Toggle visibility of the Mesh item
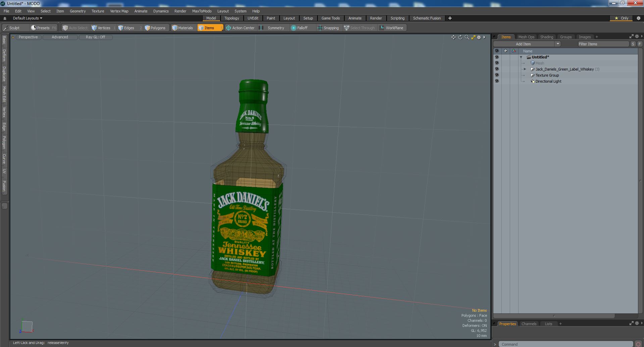 click(x=497, y=63)
